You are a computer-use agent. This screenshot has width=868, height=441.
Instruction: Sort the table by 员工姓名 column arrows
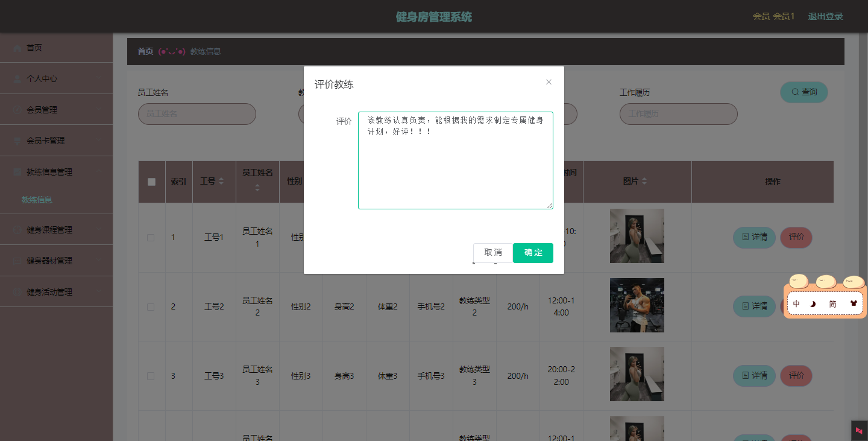pyautogui.click(x=257, y=188)
